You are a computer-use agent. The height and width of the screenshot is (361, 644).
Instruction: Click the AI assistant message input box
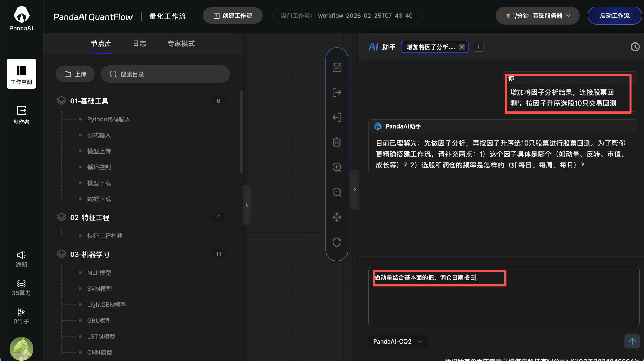tap(504, 296)
